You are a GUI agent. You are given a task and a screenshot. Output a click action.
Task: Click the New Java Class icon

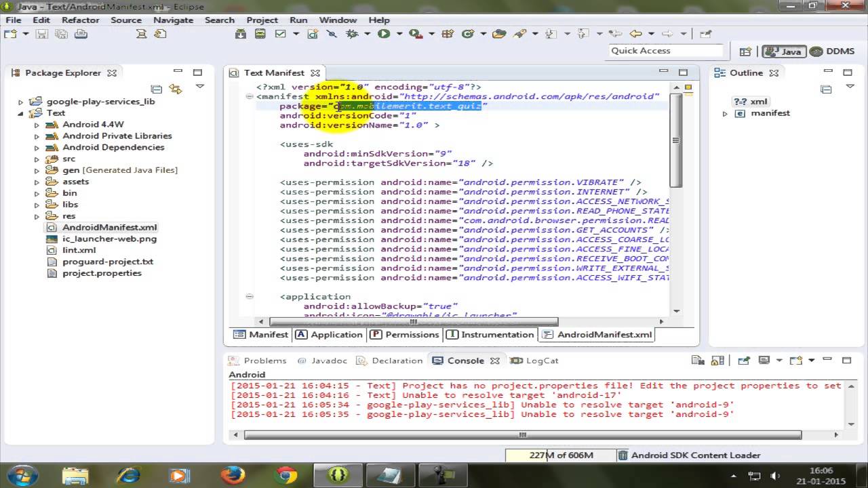pyautogui.click(x=468, y=34)
